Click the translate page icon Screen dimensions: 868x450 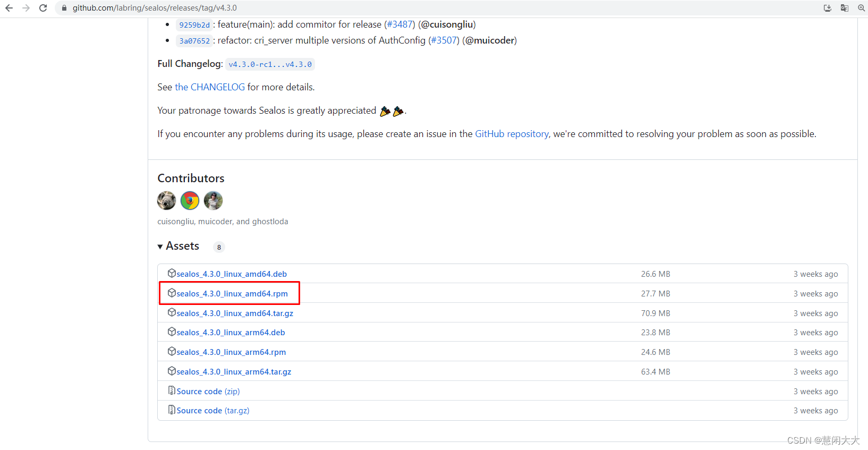click(x=845, y=8)
